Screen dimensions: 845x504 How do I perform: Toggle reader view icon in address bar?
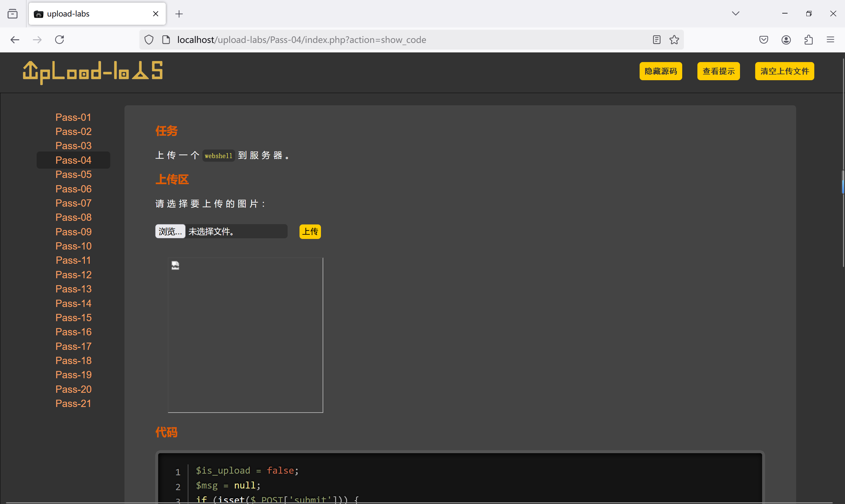tap(656, 40)
